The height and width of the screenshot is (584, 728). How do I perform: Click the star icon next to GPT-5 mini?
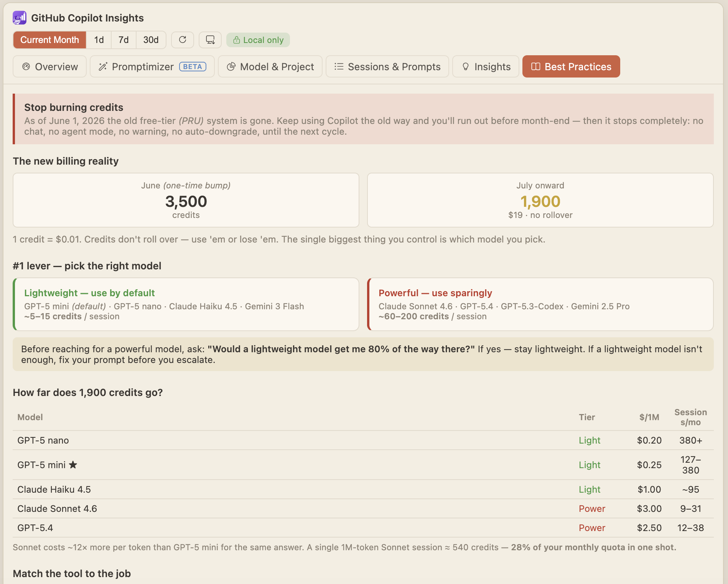click(73, 465)
